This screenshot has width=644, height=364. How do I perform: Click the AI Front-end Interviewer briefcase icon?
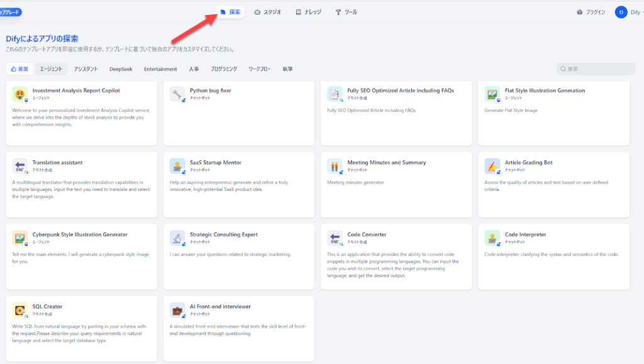point(177,310)
